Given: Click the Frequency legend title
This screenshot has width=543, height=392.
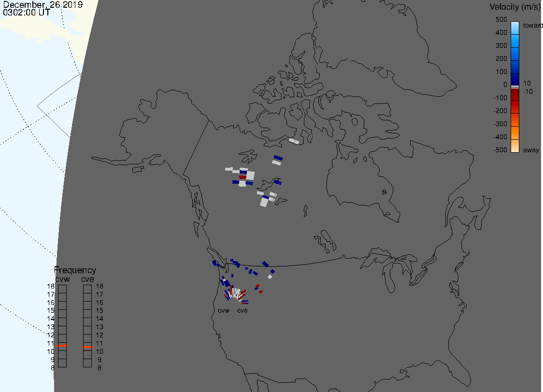Looking at the screenshot, I should pos(75,270).
